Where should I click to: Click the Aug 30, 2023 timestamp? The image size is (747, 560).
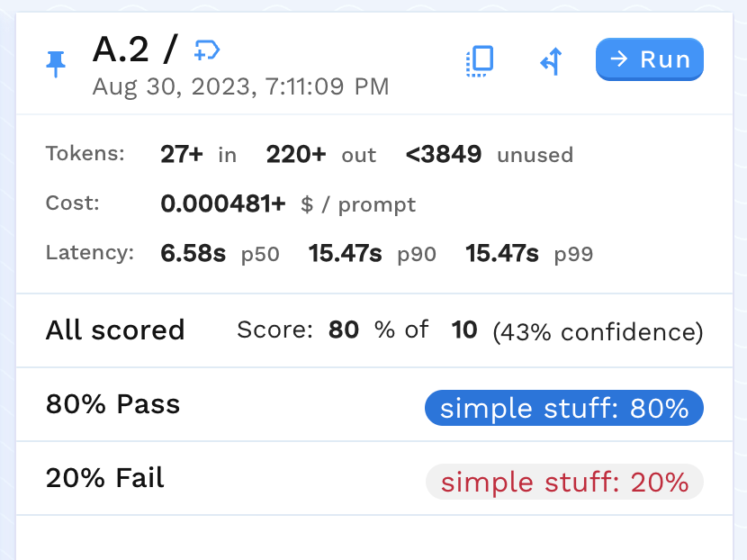[240, 87]
